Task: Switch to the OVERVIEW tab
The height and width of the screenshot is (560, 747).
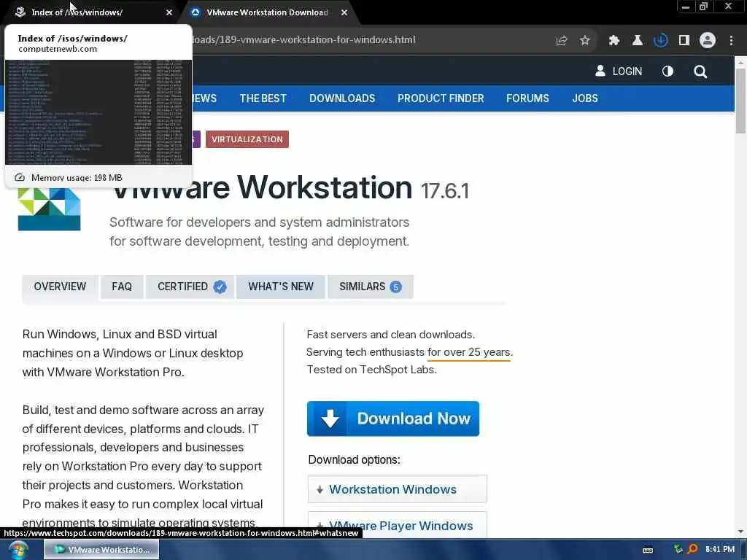Action: pyautogui.click(x=60, y=287)
